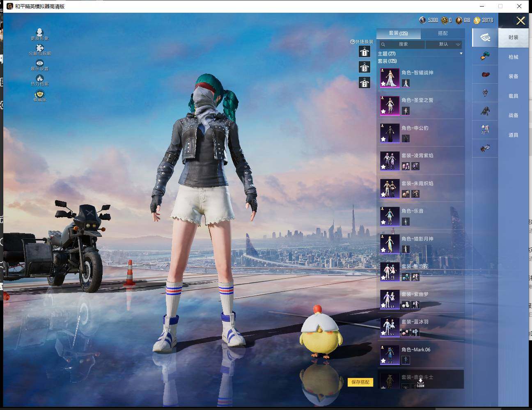The height and width of the screenshot is (410, 532).
Task: Select the 角色-乐音 thumbnail
Action: 390,216
